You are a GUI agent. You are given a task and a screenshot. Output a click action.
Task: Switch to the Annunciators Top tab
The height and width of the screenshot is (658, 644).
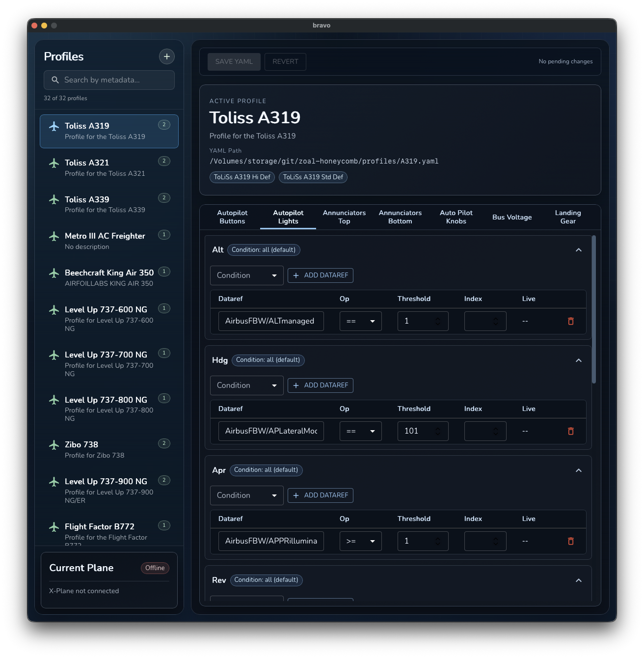click(x=344, y=217)
